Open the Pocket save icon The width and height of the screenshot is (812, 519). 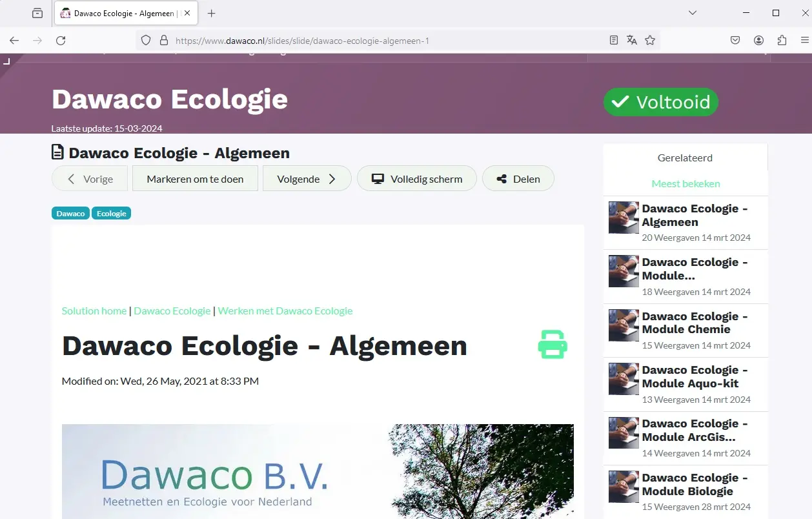735,41
